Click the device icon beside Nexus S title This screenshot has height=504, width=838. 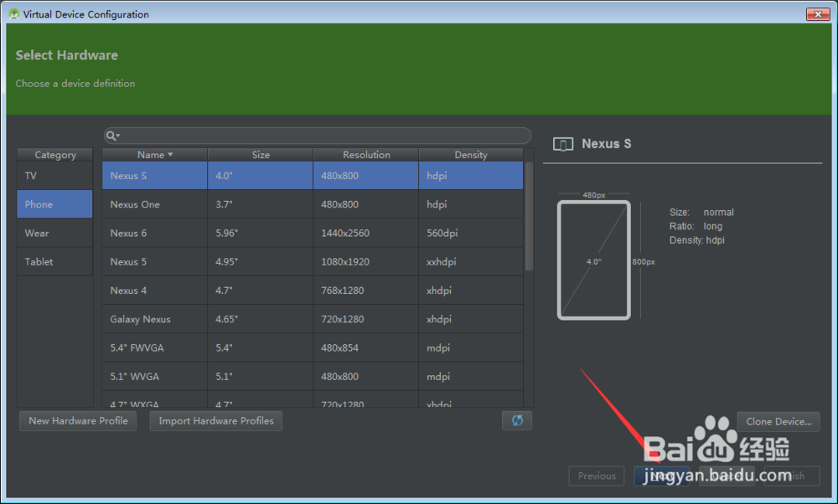(x=563, y=144)
